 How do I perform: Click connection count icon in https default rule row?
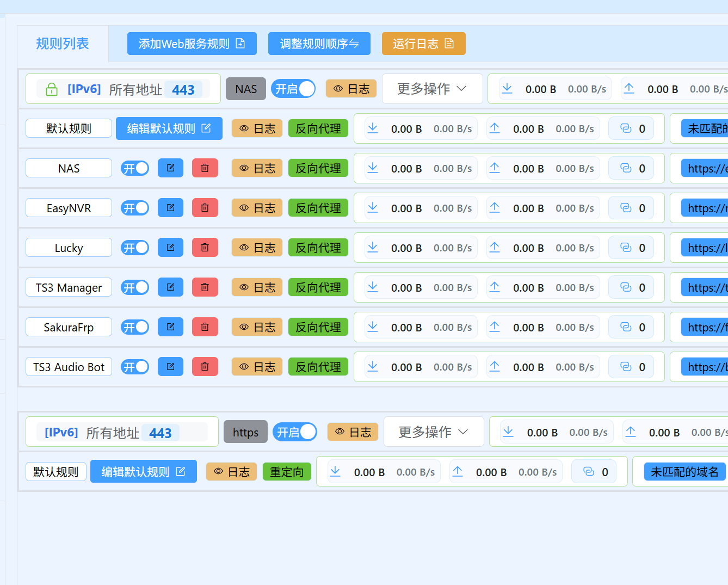pyautogui.click(x=589, y=472)
